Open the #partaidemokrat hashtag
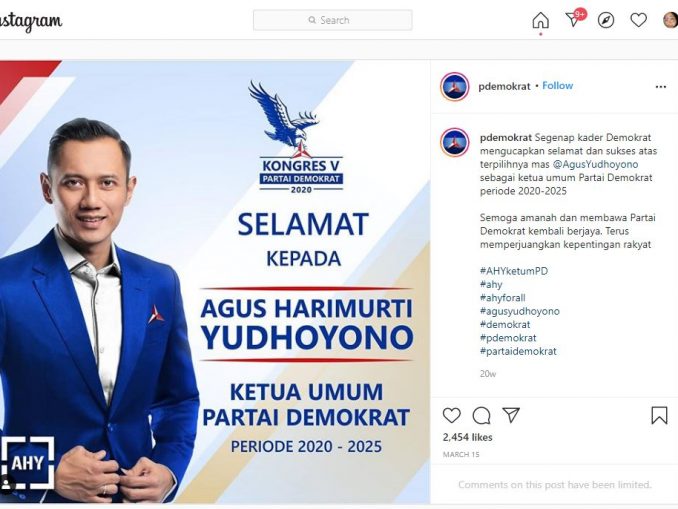The width and height of the screenshot is (678, 509). (x=518, y=351)
